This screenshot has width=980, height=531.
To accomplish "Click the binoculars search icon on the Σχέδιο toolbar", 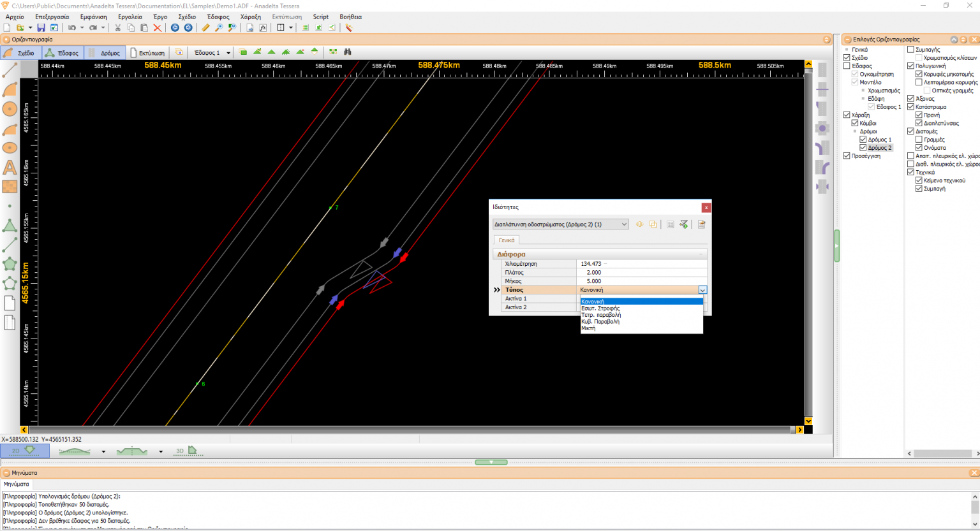I will point(347,52).
